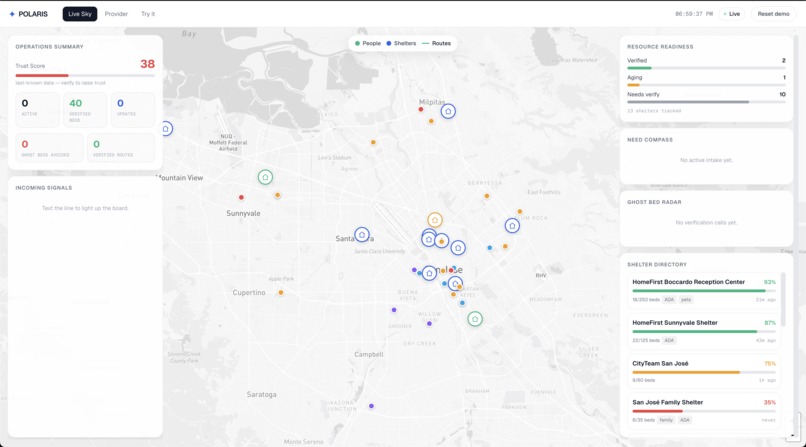
Task: Open the green shelter marker near Mountain View
Action: 265,177
